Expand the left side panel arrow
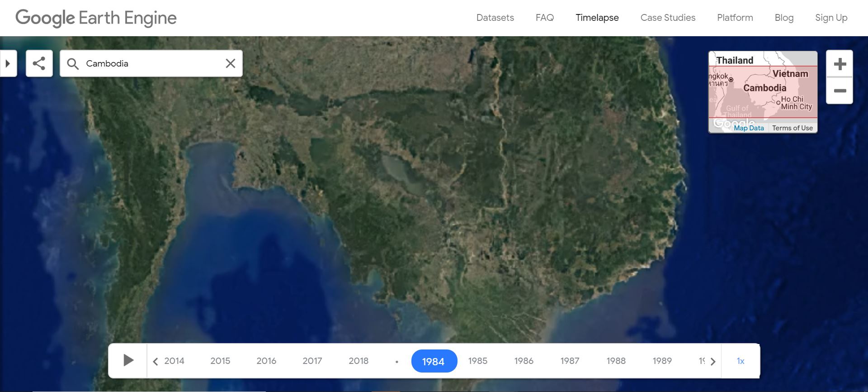 [x=8, y=63]
